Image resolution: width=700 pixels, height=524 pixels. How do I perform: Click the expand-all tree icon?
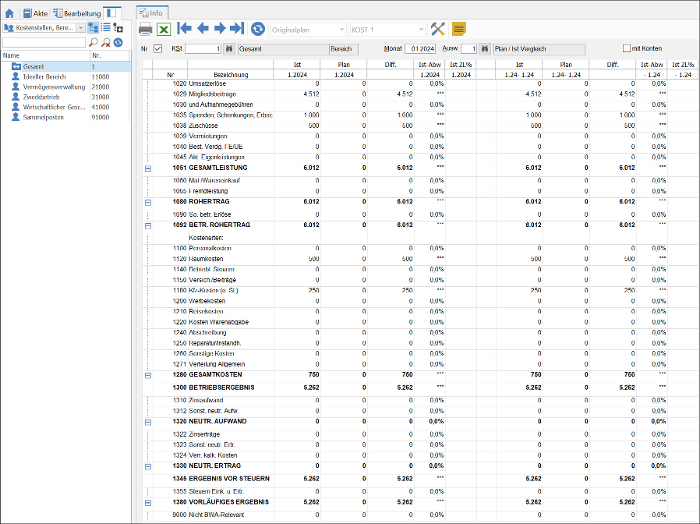tap(118, 28)
